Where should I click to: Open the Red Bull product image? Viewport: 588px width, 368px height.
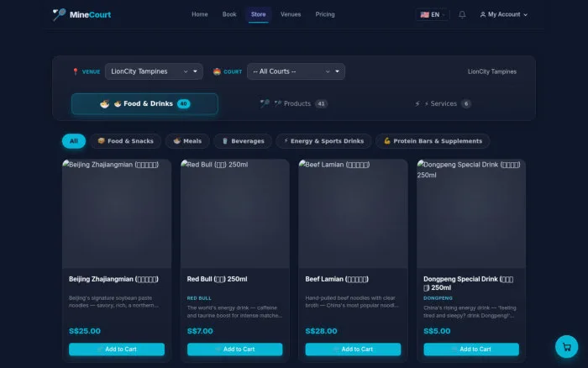(234, 213)
